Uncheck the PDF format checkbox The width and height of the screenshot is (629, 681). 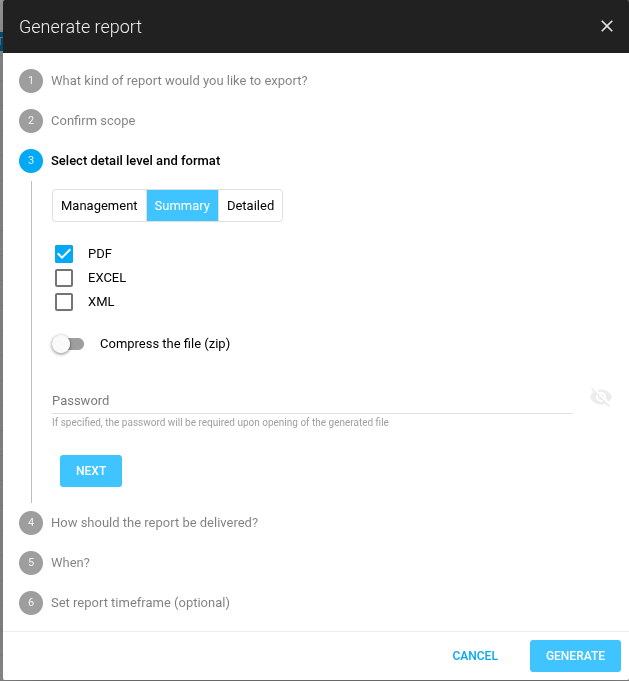click(64, 254)
